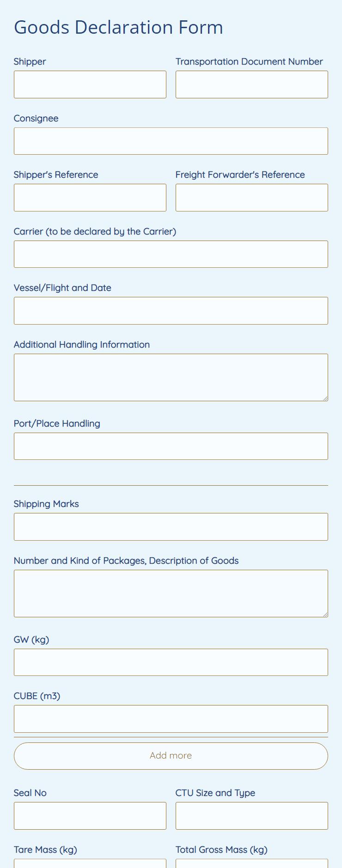Focus the Freight Forwarder's Reference field

pos(251,197)
